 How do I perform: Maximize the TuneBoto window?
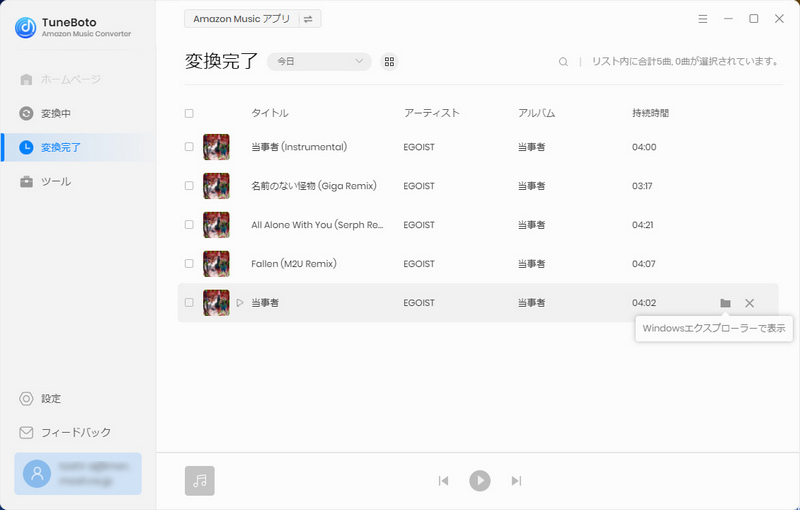point(754,19)
